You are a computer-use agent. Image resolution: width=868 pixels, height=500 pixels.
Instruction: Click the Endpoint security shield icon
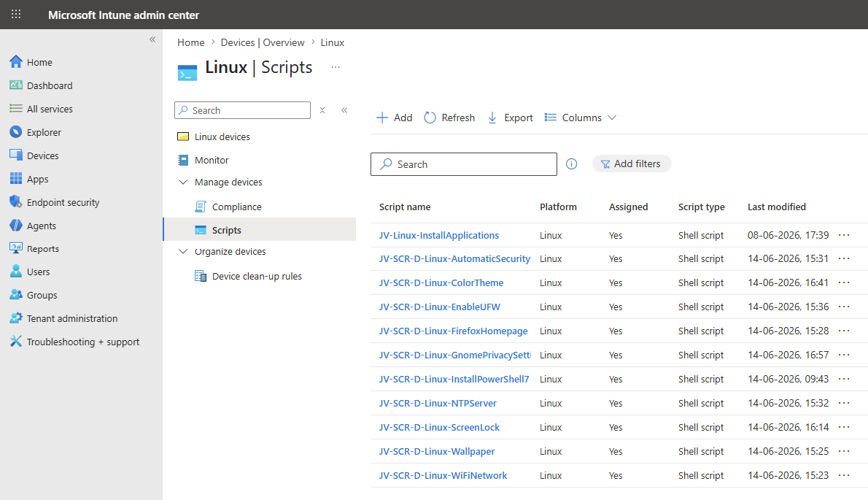(x=16, y=201)
